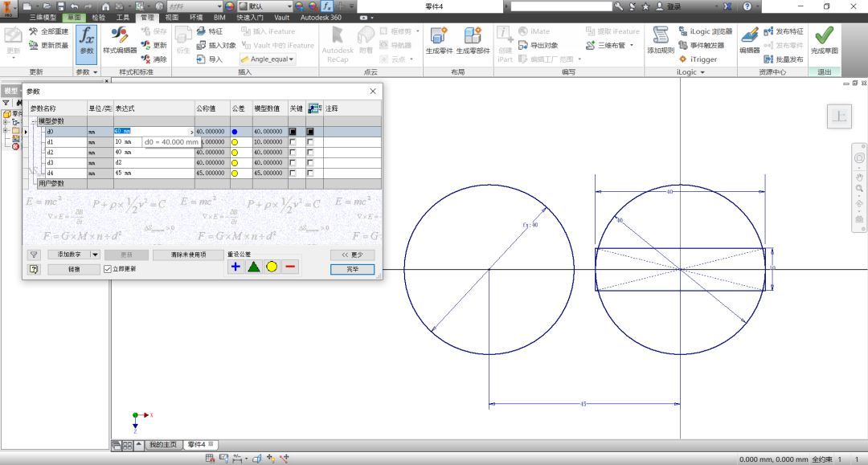Viewport: 868px width, 465px height.
Task: Check the export parameter box for d3
Action: 310,162
